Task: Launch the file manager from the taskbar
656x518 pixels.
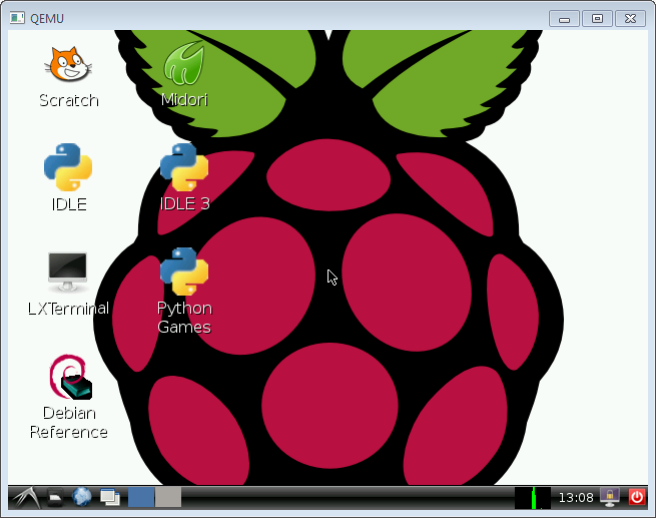Action: point(55,497)
